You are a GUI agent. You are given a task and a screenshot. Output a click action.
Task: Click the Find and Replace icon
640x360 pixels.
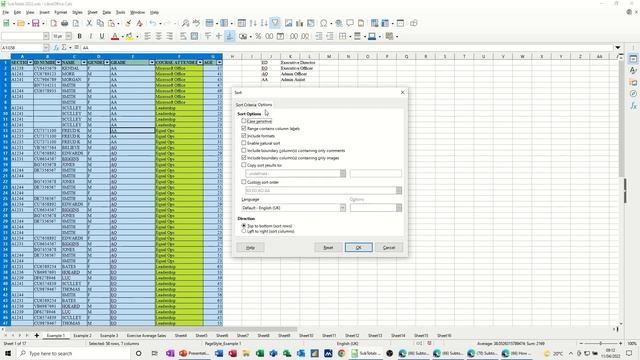coord(185,23)
